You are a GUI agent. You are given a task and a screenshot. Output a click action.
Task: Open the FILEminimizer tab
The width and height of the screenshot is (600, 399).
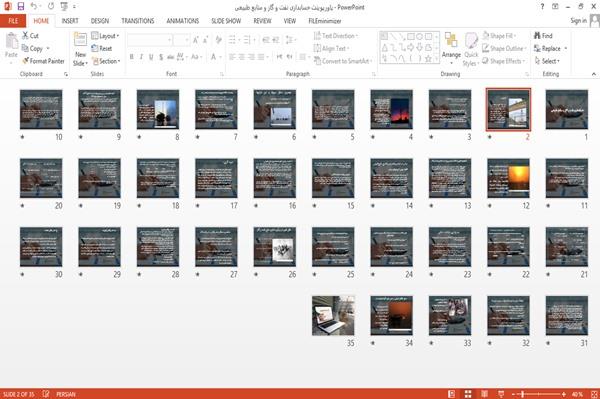[325, 21]
